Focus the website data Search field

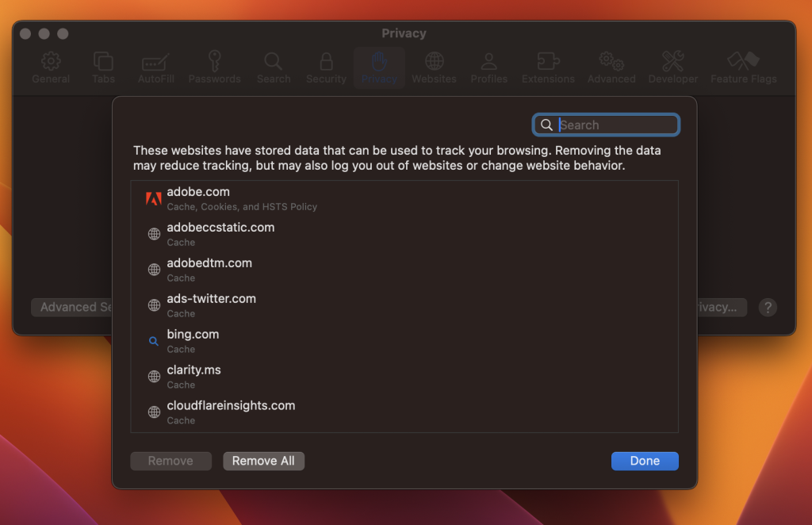click(x=606, y=125)
